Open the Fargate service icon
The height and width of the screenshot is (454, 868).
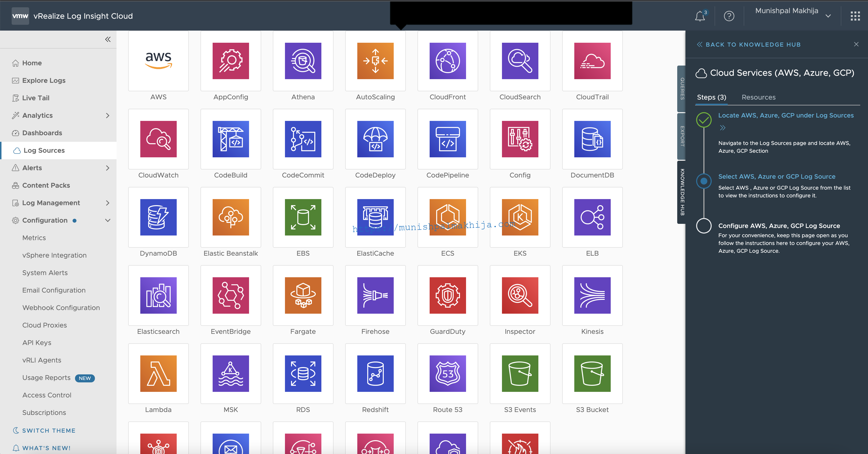point(303,296)
